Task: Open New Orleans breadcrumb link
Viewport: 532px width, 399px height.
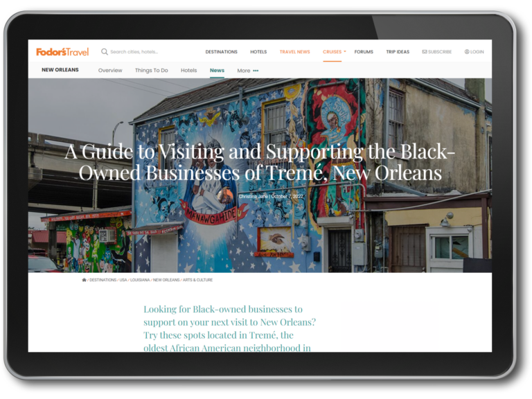Action: [x=166, y=280]
